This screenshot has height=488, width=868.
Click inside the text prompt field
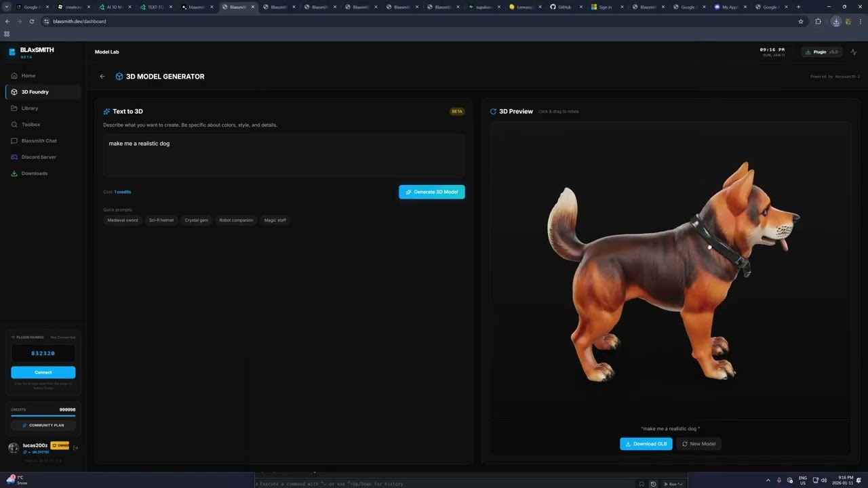(283, 152)
